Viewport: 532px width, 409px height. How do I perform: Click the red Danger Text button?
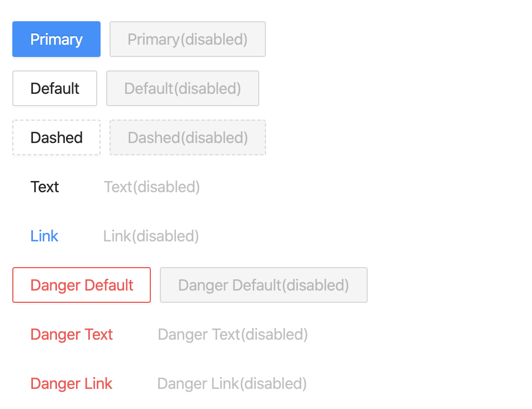72,334
